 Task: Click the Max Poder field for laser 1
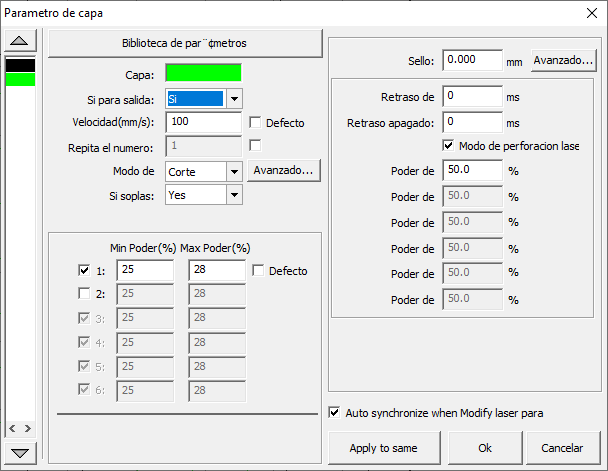[213, 270]
